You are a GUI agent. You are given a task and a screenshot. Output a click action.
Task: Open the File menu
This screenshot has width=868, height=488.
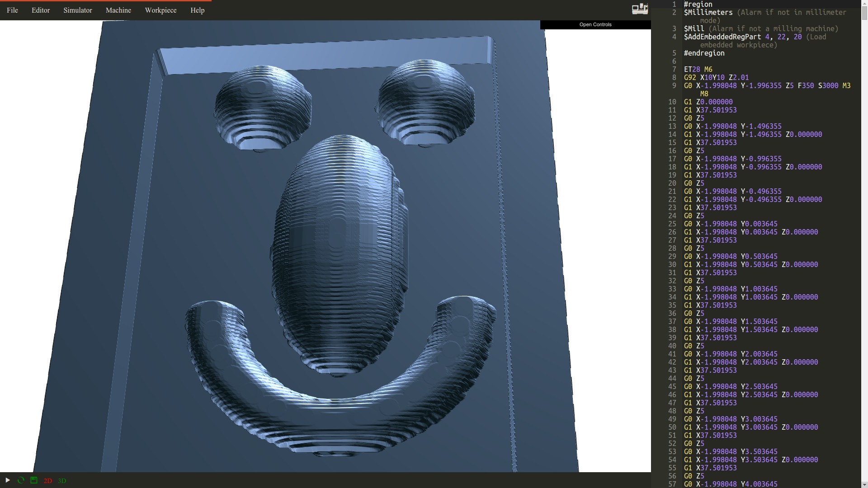coord(12,10)
